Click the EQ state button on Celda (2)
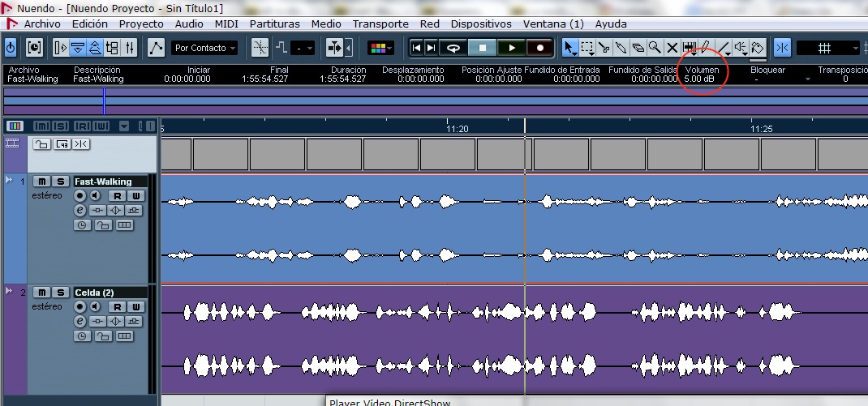The image size is (868, 406). coord(116,322)
